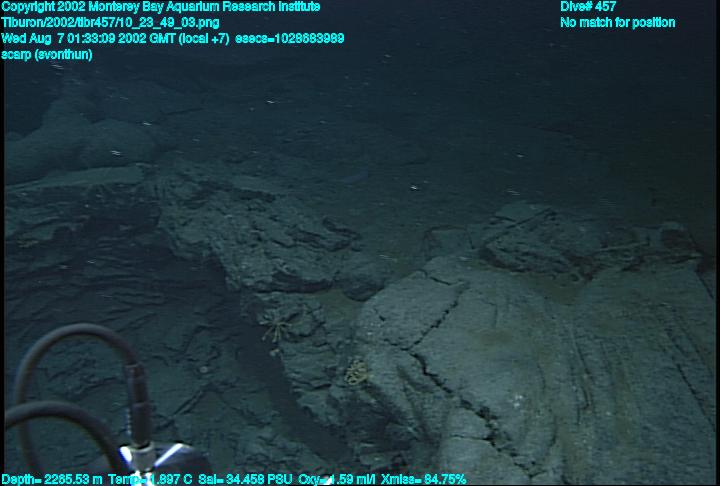Select the 'Sal= 34.458 PSU' readout
The height and width of the screenshot is (486, 720).
point(245,480)
